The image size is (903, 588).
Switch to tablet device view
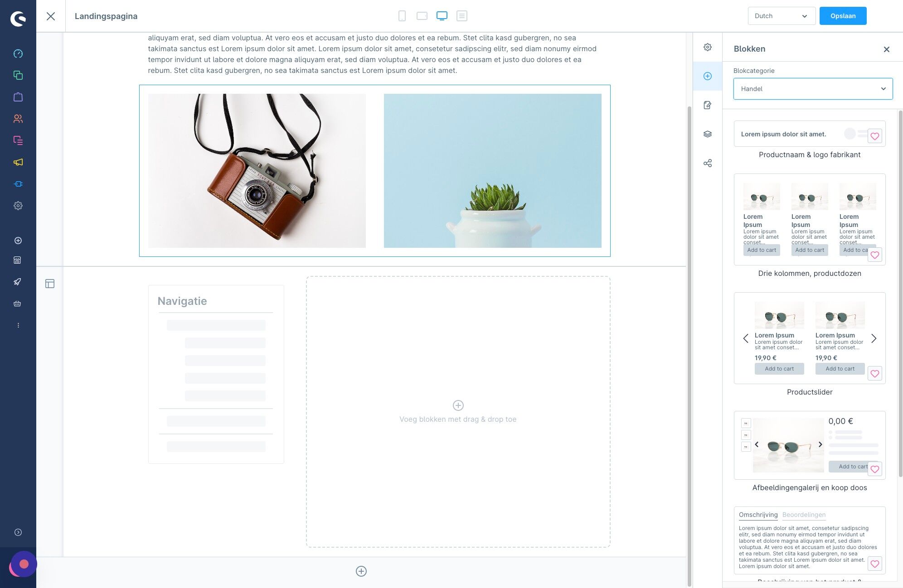click(x=422, y=16)
